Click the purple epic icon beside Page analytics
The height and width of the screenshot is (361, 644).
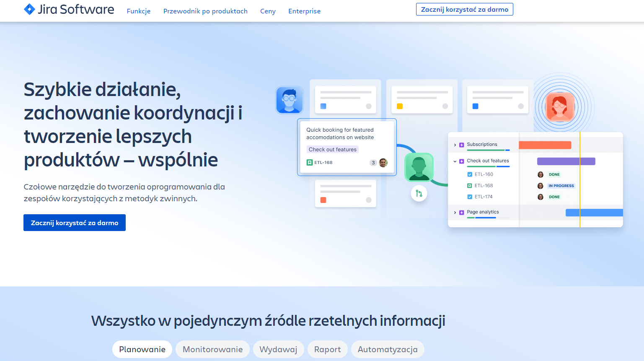coord(462,213)
